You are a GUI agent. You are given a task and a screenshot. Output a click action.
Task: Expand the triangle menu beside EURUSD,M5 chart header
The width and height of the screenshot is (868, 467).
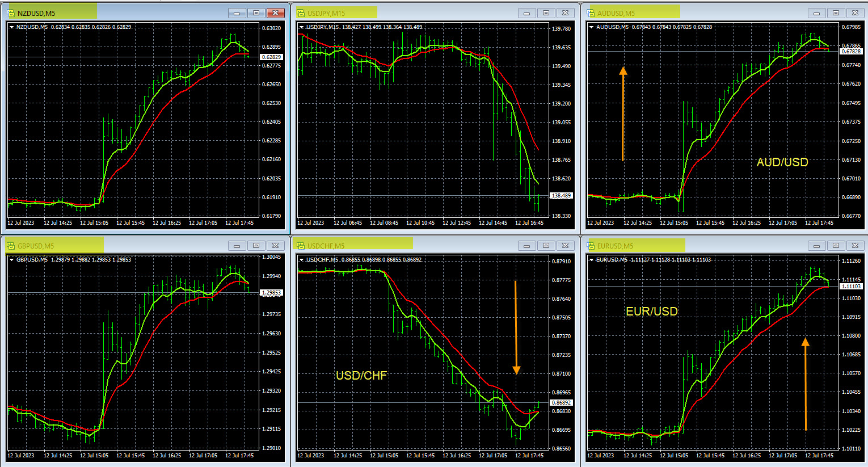coord(592,260)
